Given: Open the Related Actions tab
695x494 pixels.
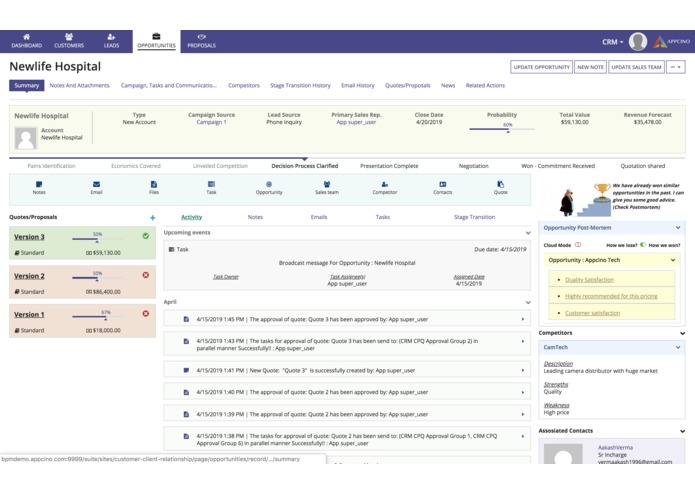Looking at the screenshot, I should [x=485, y=85].
